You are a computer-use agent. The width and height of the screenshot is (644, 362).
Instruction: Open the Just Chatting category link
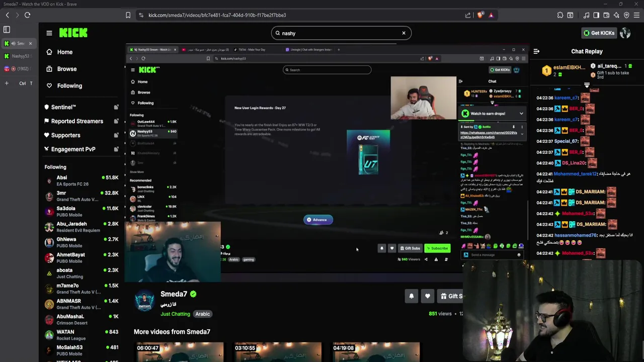click(175, 314)
